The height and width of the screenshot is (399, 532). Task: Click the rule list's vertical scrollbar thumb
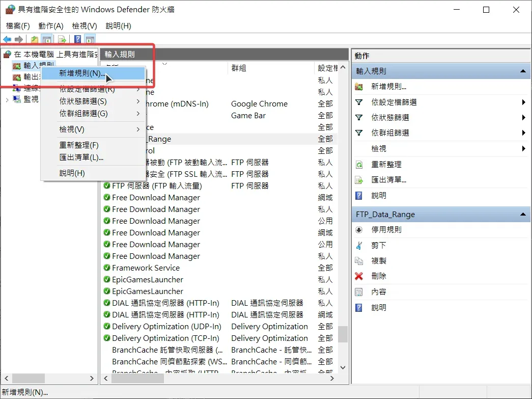(x=343, y=334)
